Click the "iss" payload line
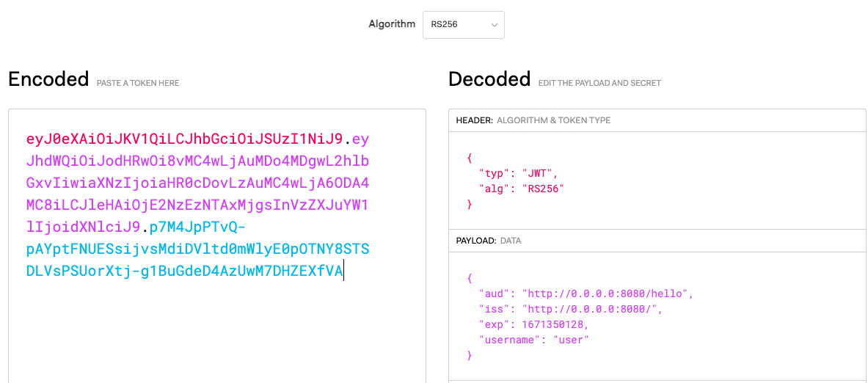 [x=571, y=309]
